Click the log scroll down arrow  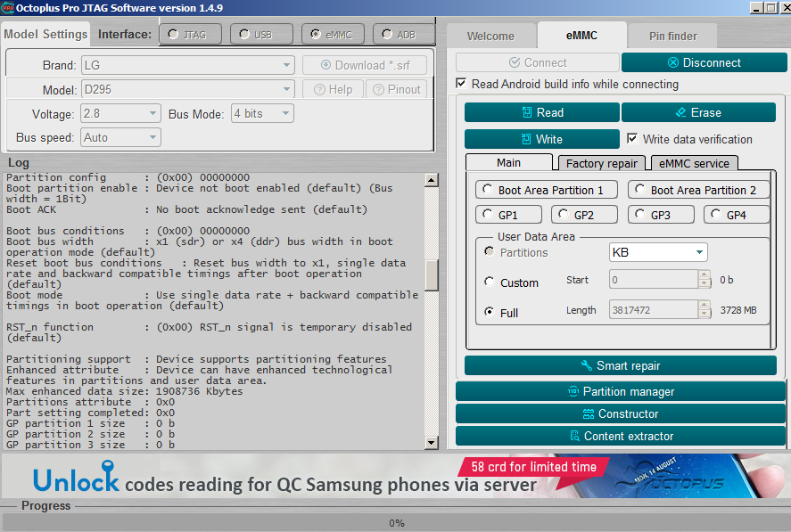click(432, 443)
